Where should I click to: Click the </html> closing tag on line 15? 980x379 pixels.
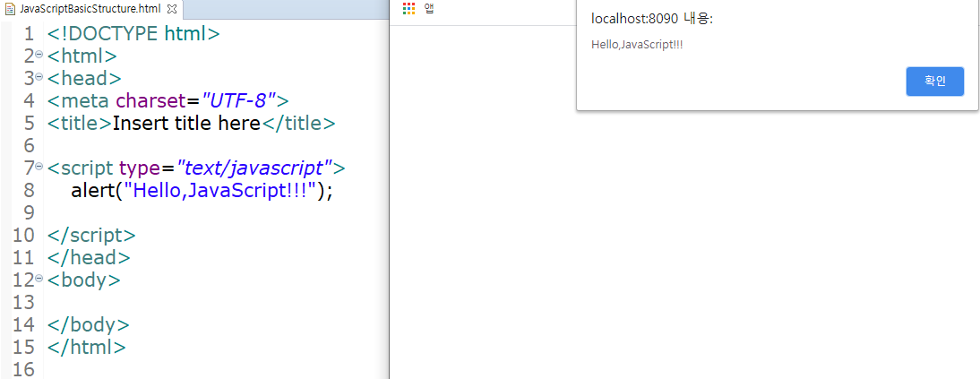pos(86,347)
